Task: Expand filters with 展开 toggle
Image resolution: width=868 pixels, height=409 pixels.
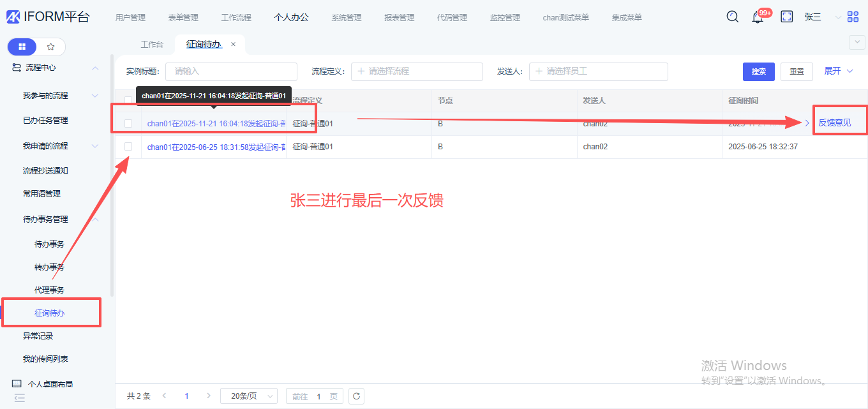Action: click(x=838, y=71)
